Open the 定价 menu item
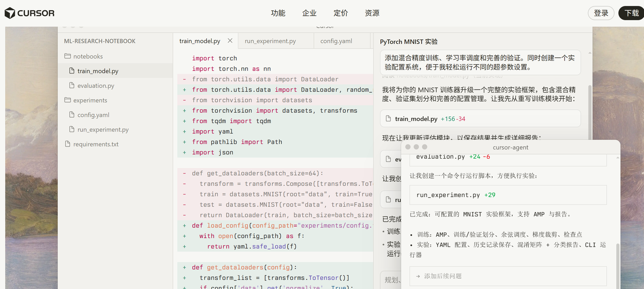Image resolution: width=644 pixels, height=289 pixels. (x=341, y=13)
